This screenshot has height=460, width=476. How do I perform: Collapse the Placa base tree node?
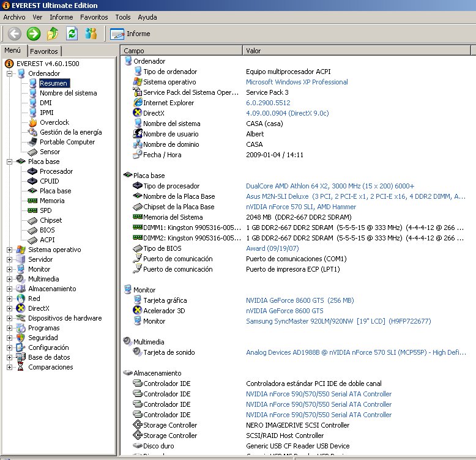(10, 161)
